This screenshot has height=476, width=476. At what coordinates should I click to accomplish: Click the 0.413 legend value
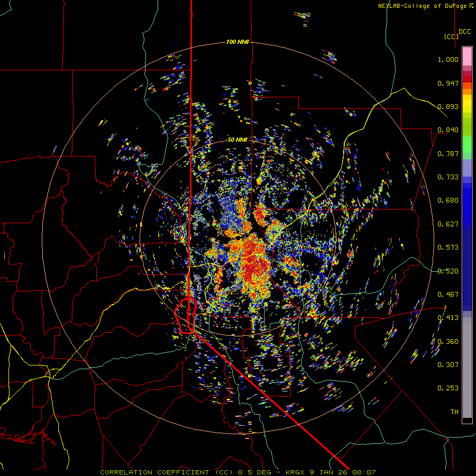pyautogui.click(x=448, y=318)
